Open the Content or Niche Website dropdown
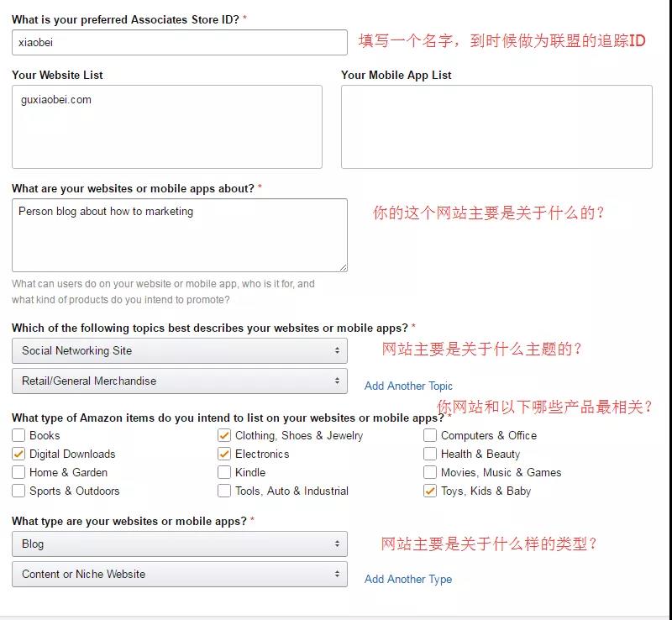This screenshot has height=620, width=672. point(179,574)
